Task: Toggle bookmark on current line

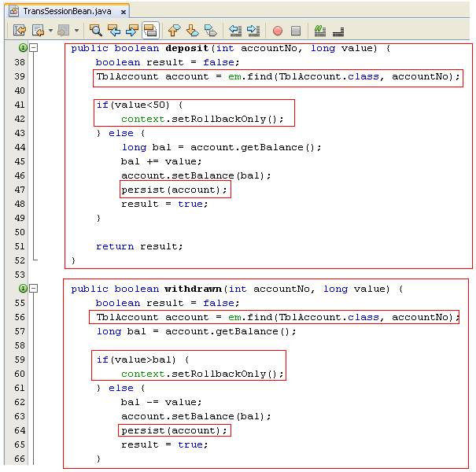Action: pos(211,31)
